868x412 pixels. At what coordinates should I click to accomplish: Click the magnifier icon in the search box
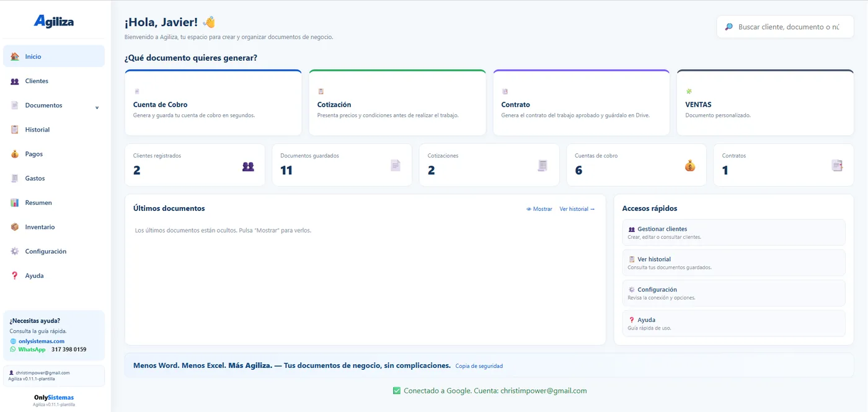coord(729,27)
